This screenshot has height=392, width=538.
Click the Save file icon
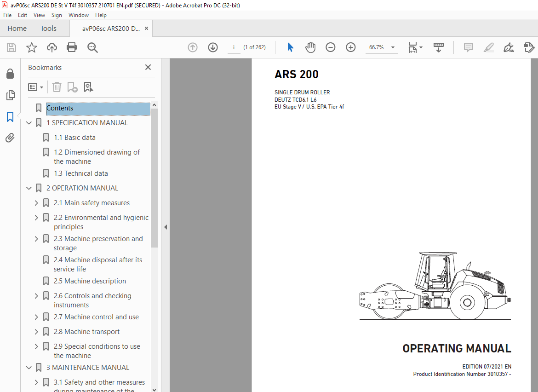coord(11,47)
